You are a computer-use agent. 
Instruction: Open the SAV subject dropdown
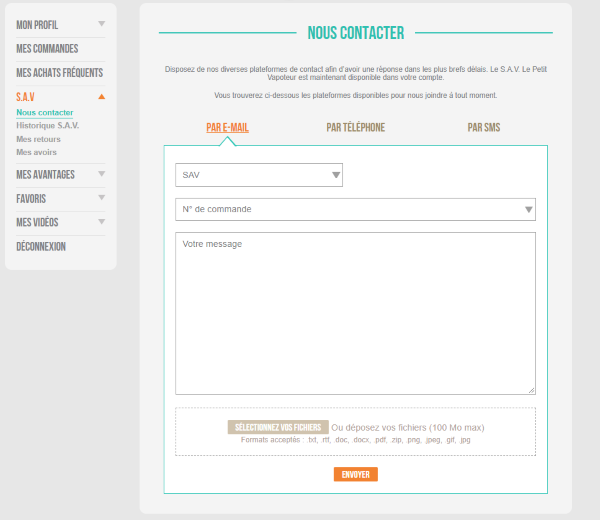coord(259,175)
